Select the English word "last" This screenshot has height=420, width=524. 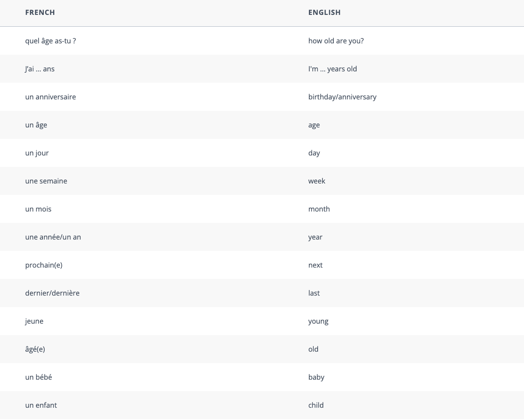tap(314, 293)
